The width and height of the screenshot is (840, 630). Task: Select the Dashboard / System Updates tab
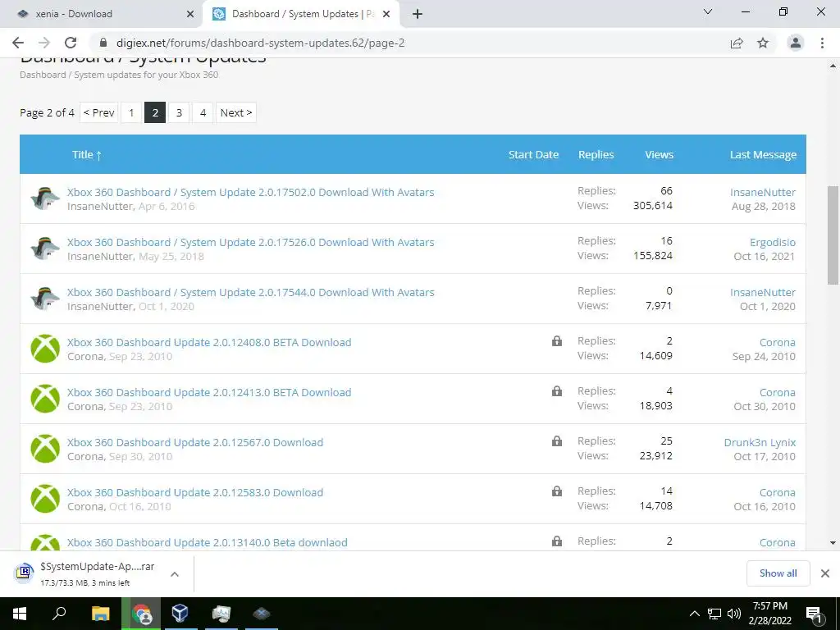(303, 14)
